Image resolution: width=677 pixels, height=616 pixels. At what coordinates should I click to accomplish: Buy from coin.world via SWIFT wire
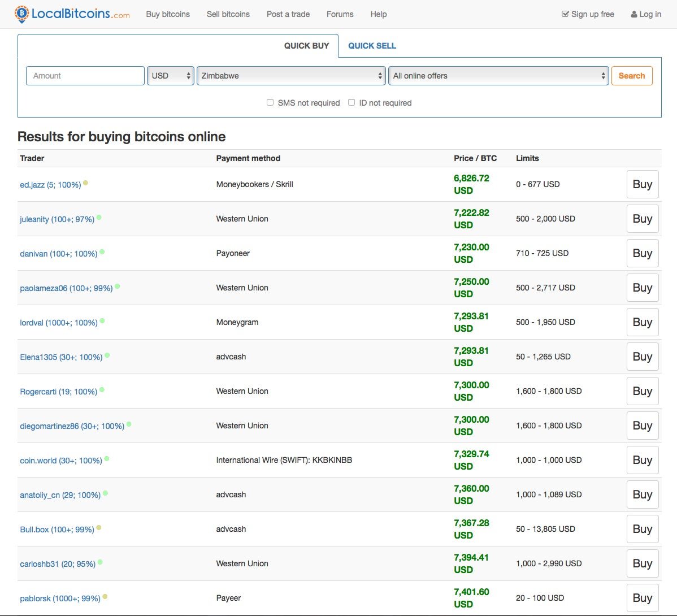(643, 460)
